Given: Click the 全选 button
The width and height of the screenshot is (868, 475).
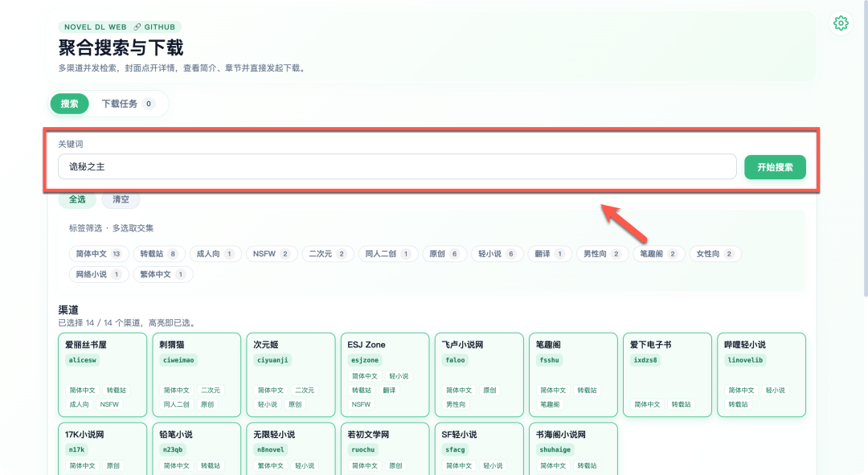Looking at the screenshot, I should coord(77,199).
